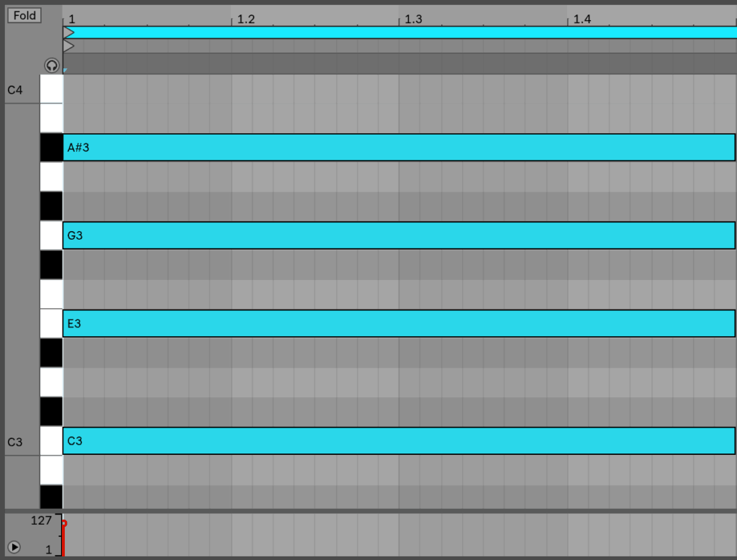Select the G3 note
The width and height of the screenshot is (737, 560).
(x=399, y=235)
